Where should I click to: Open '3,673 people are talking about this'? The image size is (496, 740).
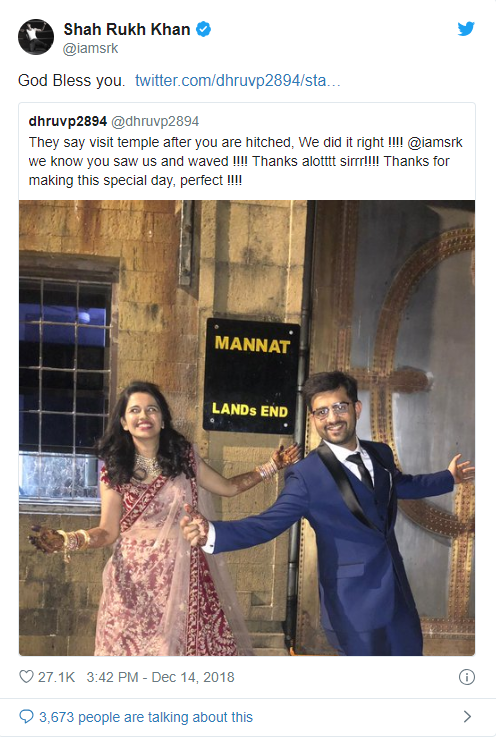pos(146,717)
